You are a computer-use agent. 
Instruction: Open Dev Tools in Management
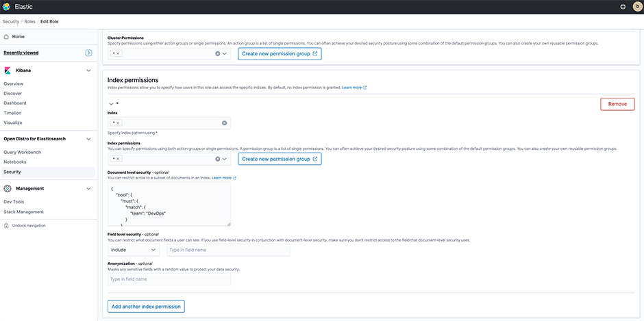coord(14,202)
